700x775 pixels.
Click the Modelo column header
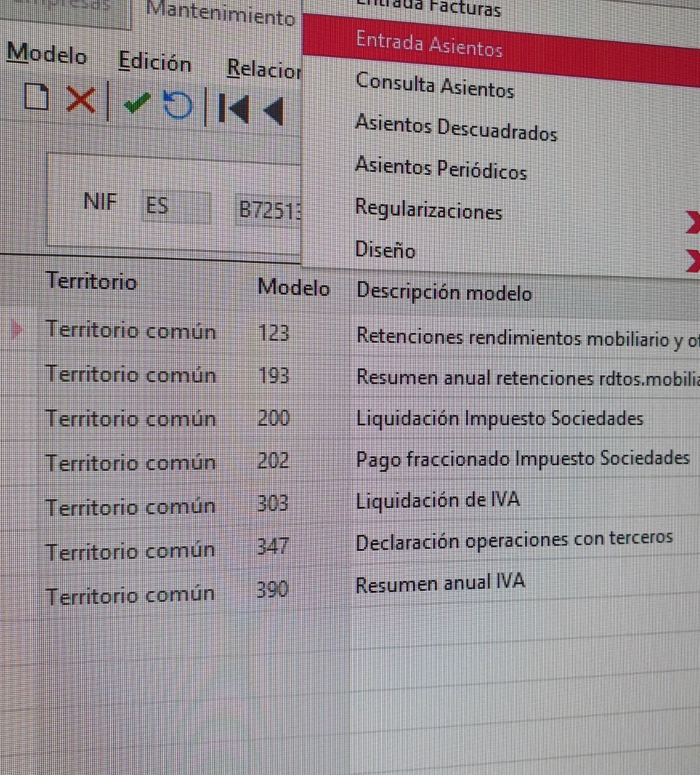point(294,287)
